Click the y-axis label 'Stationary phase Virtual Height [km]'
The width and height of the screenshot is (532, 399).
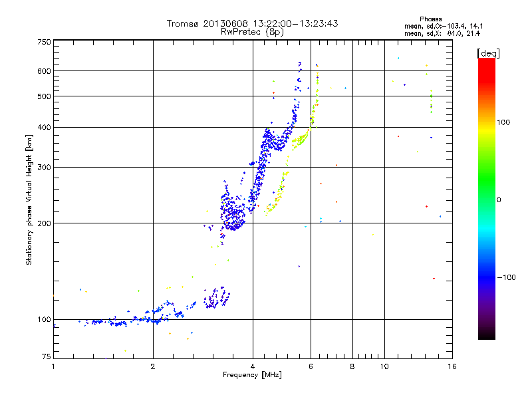pos(29,199)
